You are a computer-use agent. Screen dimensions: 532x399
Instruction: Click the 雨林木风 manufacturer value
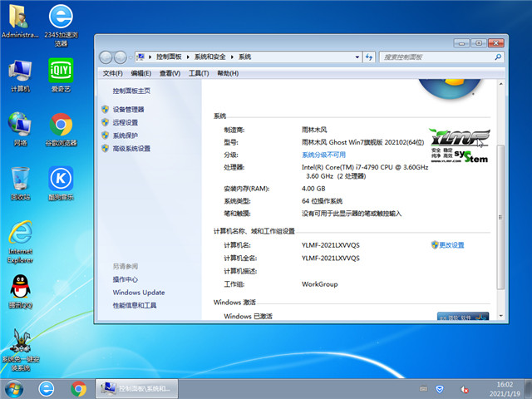click(x=314, y=130)
